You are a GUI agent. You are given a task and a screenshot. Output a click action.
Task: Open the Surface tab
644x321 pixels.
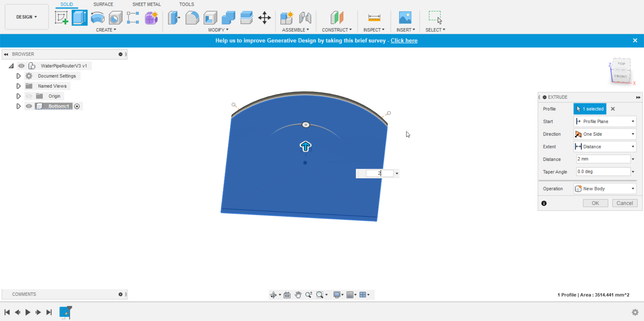[x=103, y=4]
